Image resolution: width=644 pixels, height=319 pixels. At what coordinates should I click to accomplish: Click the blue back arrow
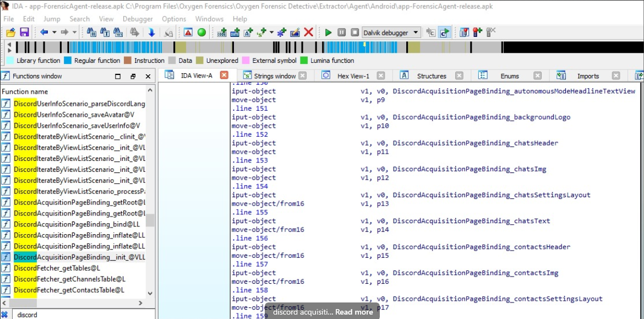tap(43, 33)
